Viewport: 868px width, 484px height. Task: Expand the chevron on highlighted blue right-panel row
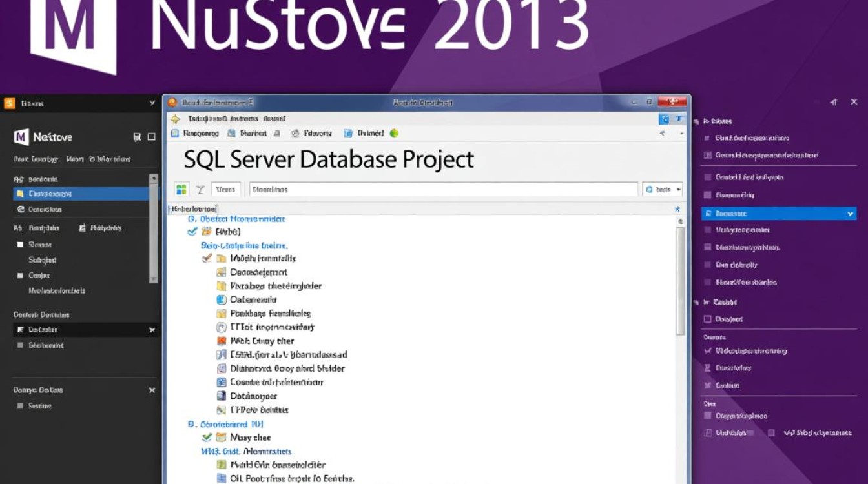tap(850, 213)
